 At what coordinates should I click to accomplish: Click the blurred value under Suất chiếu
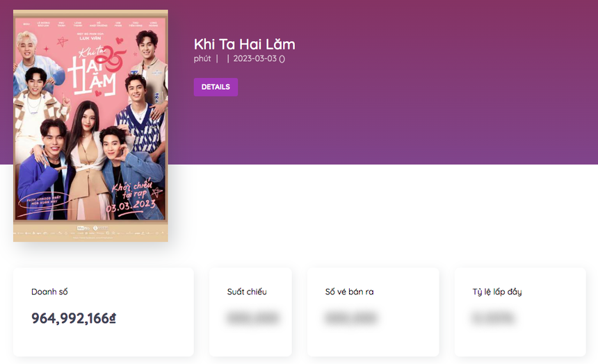pos(252,318)
